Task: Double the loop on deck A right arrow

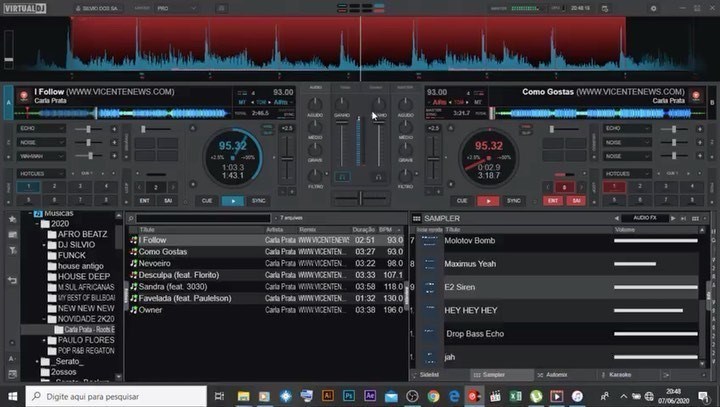Action: pyautogui.click(x=173, y=187)
